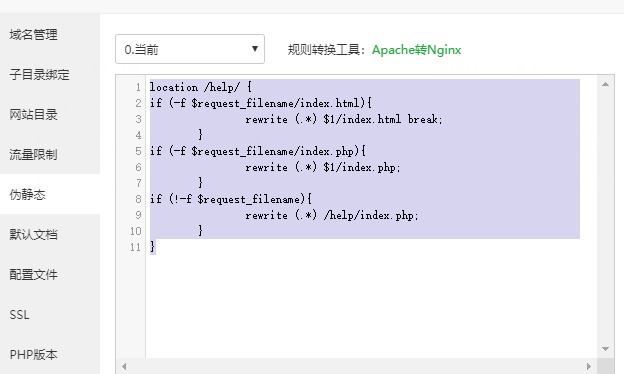Open PHP版本 tab

click(x=33, y=355)
